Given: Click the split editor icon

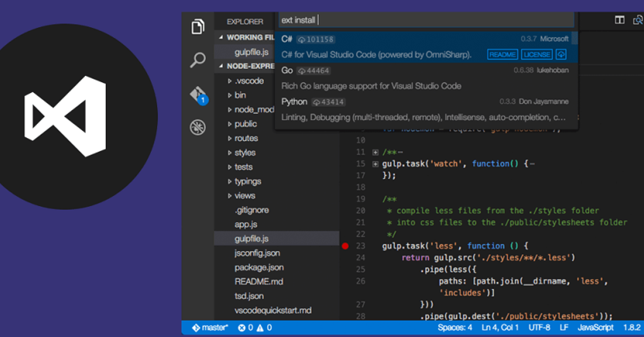Looking at the screenshot, I should 619,21.
